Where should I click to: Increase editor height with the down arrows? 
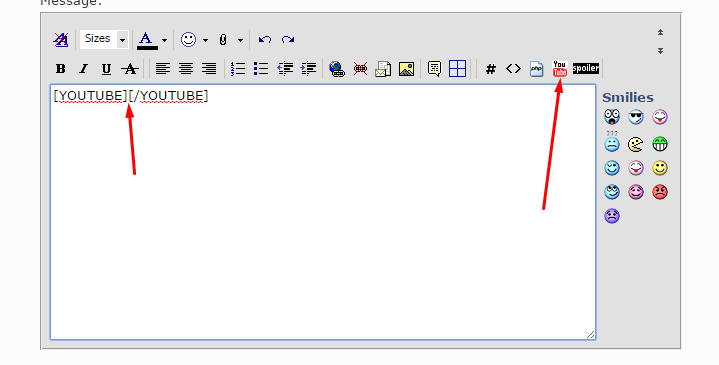coord(660,50)
